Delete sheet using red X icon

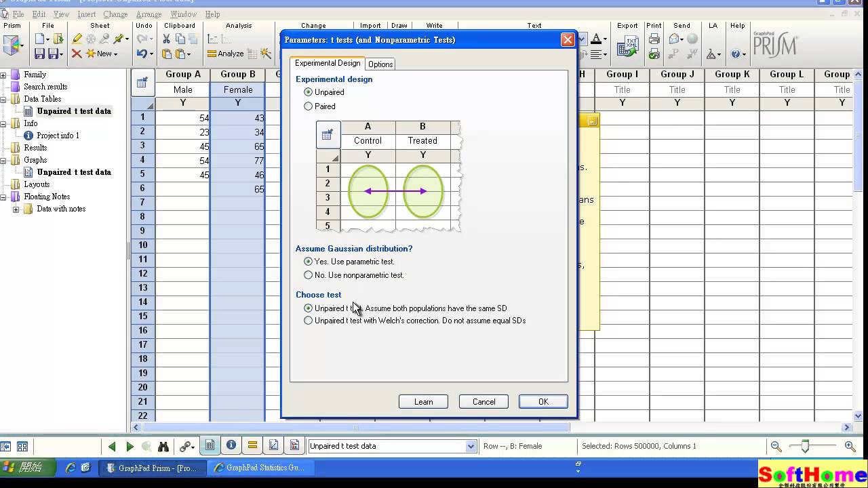77,54
